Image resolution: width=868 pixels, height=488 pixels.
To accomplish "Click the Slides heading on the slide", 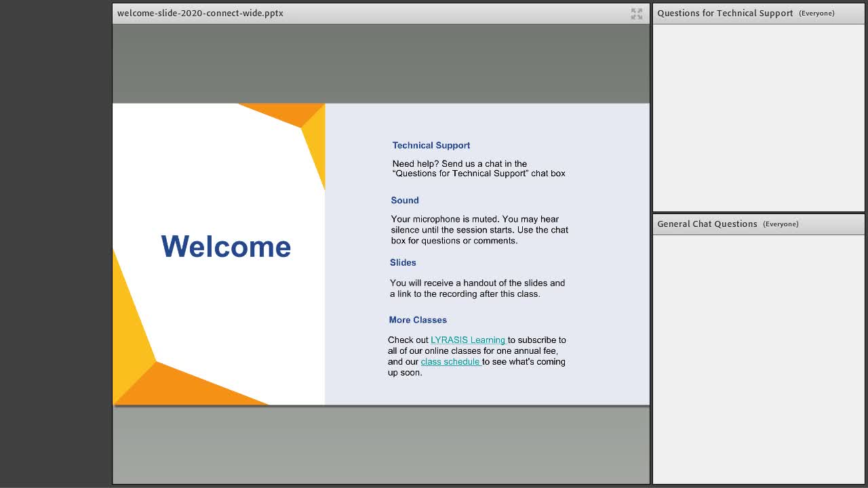I will click(x=403, y=262).
